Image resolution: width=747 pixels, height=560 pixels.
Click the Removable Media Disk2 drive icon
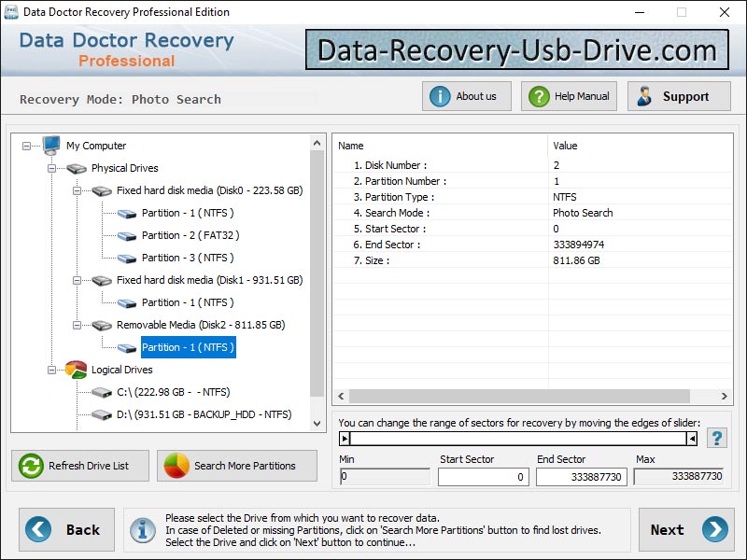point(102,325)
